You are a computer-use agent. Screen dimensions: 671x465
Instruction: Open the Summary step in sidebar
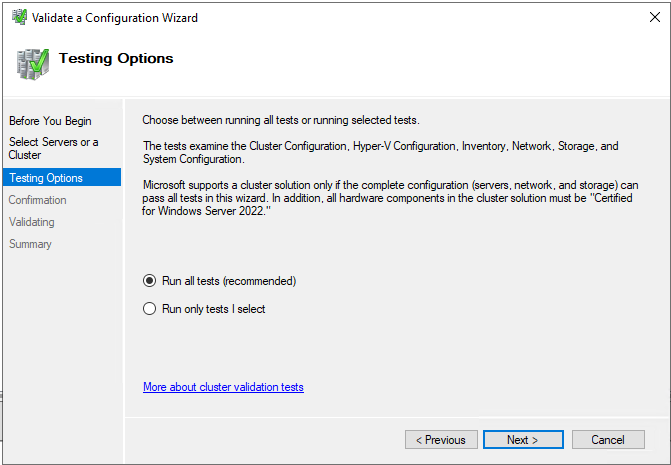30,244
